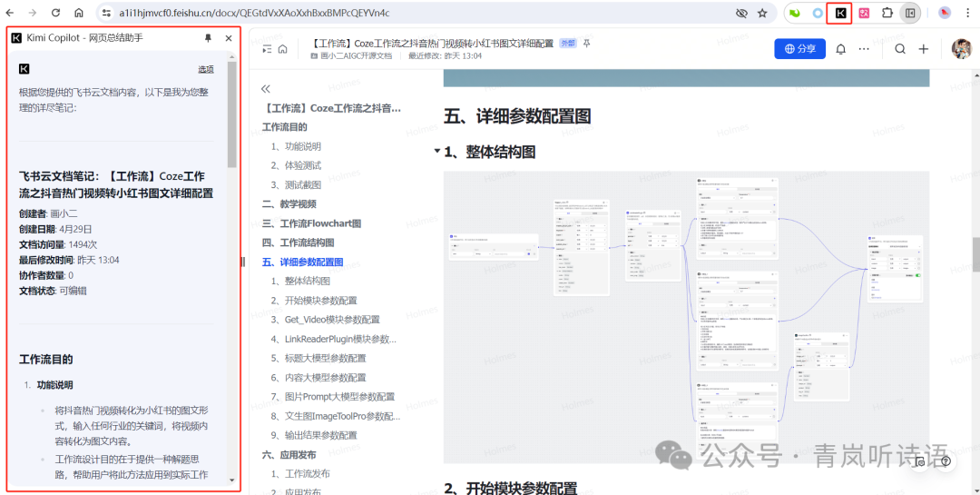Collapse the outline with double chevron
Viewport: 980px width, 495px height.
266,89
